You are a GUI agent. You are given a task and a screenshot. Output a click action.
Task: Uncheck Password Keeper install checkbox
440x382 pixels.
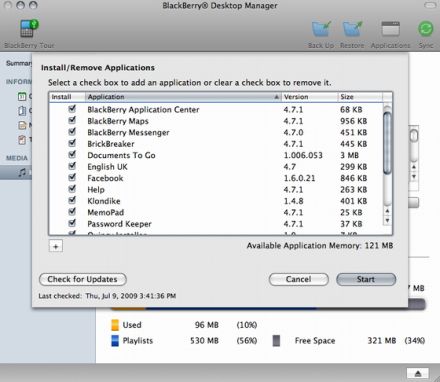[72, 223]
